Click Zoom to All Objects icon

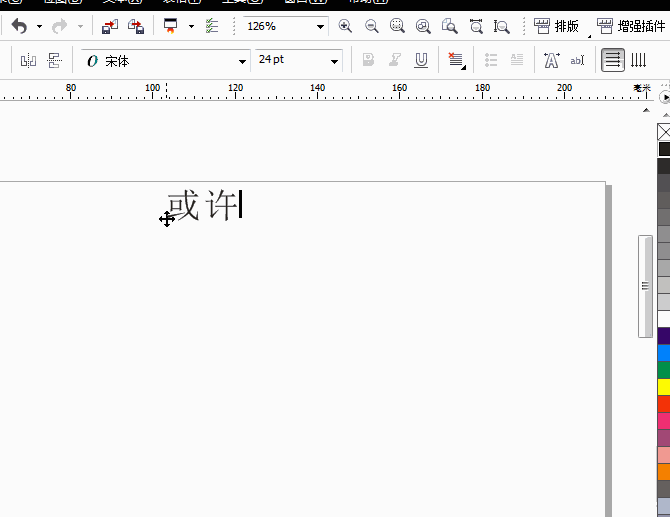click(423, 26)
